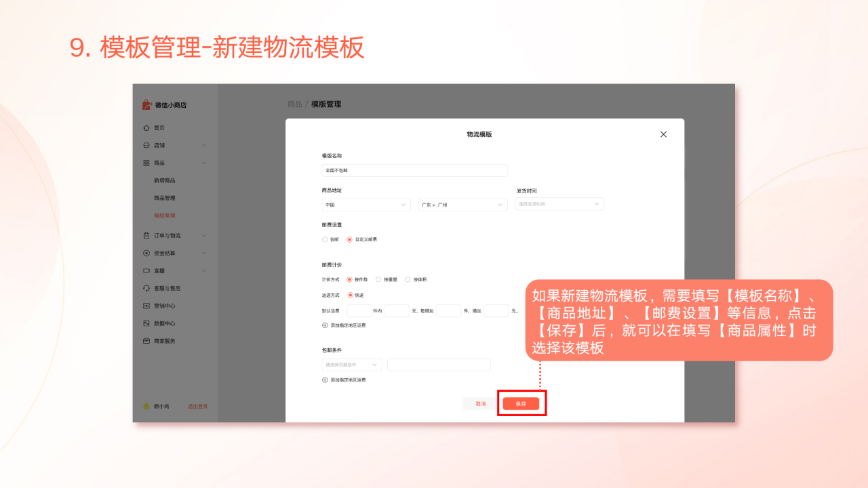
Task: Select 按件数 pricing method radio
Action: (x=349, y=279)
